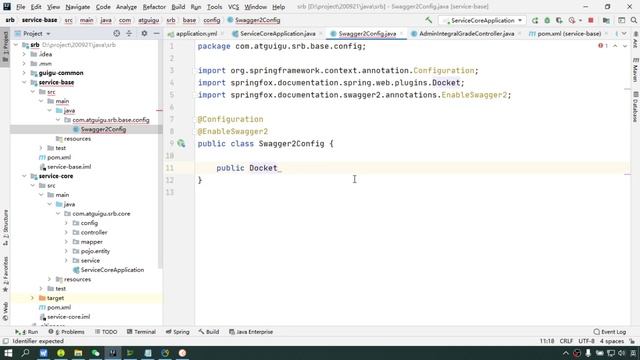Open the Terminal tool window

141,332
